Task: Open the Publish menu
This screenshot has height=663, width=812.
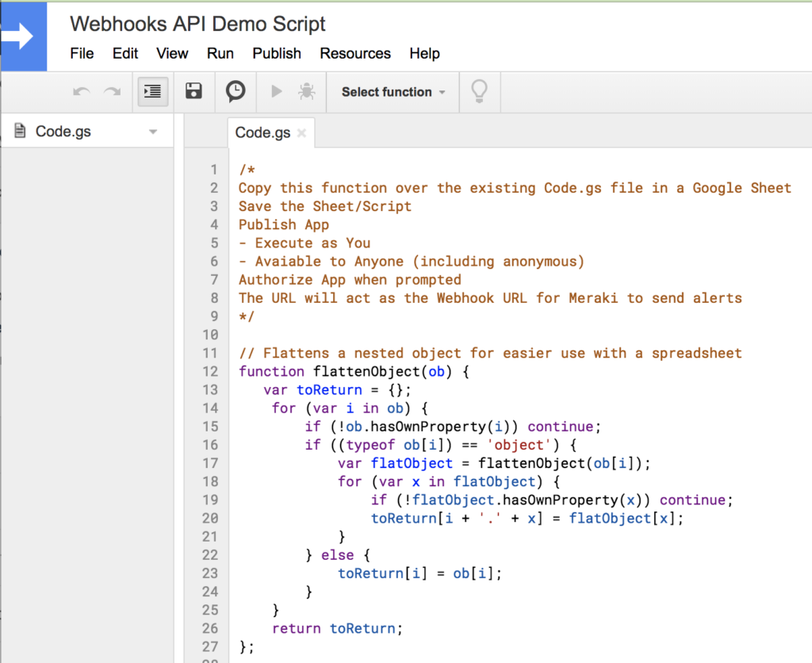Action: pyautogui.click(x=277, y=53)
